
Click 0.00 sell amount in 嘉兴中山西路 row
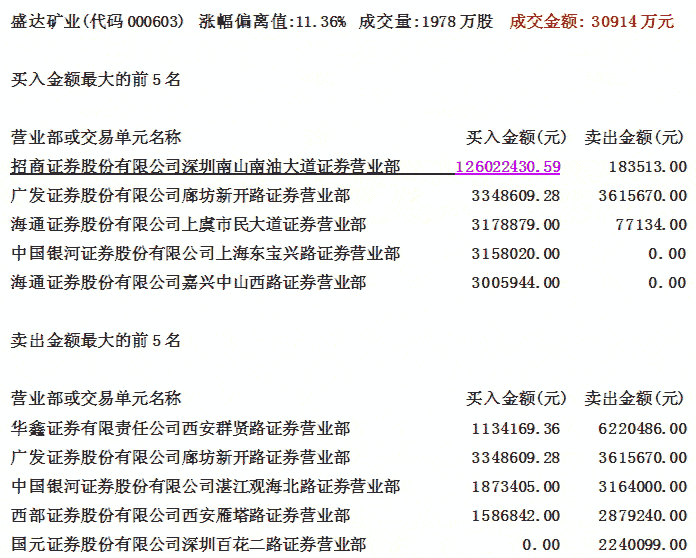[x=667, y=283]
